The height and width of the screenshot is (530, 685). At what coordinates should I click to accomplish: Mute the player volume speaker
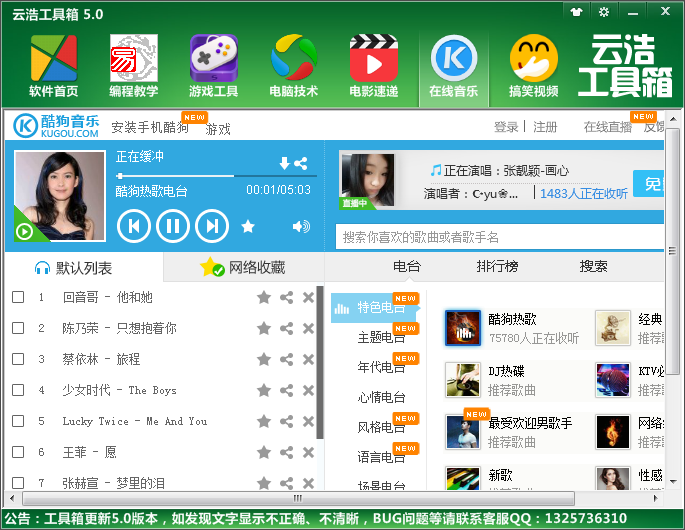[x=301, y=226]
